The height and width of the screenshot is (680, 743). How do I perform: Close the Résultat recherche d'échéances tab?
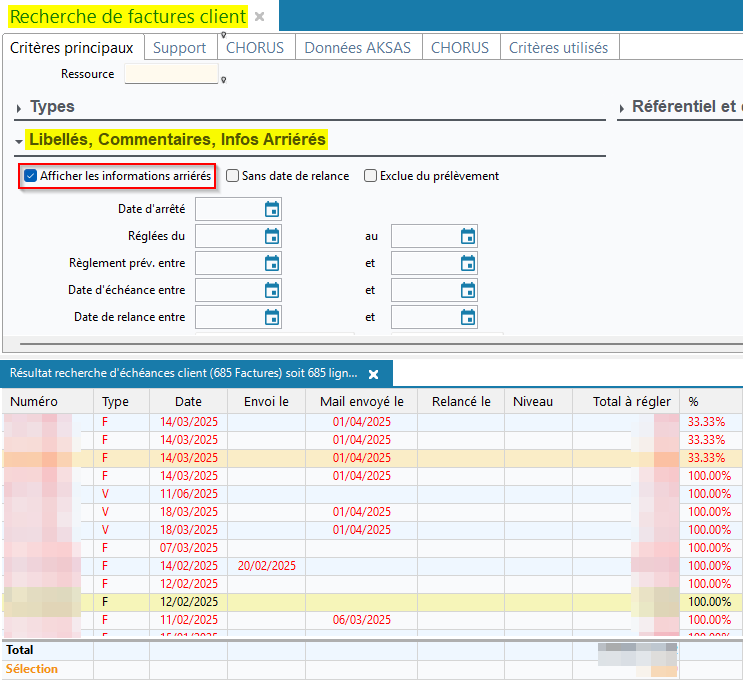point(373,374)
